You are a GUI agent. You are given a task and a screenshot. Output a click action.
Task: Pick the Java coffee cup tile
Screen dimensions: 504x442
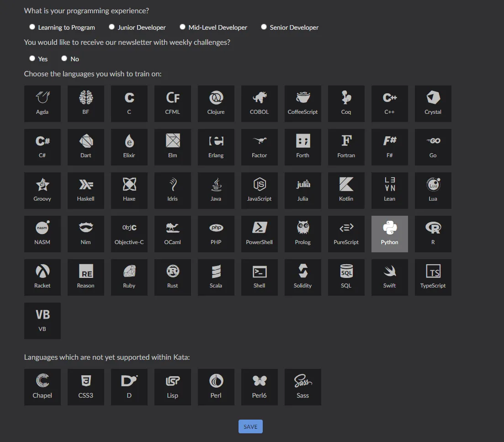(x=216, y=191)
